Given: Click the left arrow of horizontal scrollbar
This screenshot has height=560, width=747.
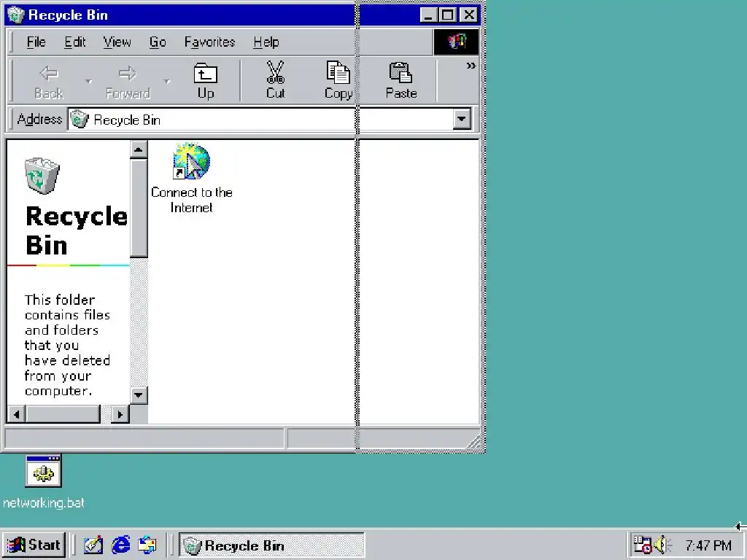Looking at the screenshot, I should pyautogui.click(x=17, y=414).
